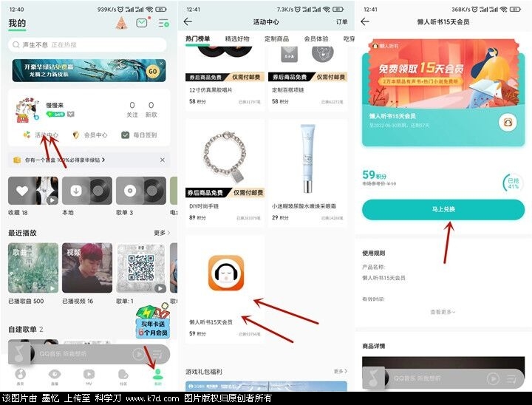Tap the GO button on banner
Viewport: 532px width, 405px height.
tap(153, 71)
